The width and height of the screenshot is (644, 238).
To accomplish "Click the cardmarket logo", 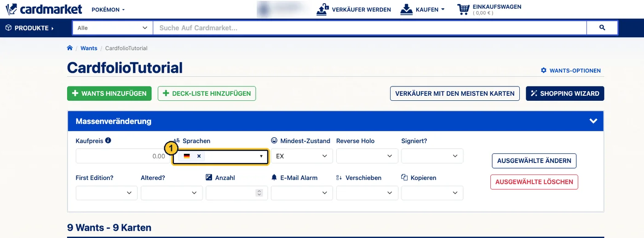I will pos(44,9).
